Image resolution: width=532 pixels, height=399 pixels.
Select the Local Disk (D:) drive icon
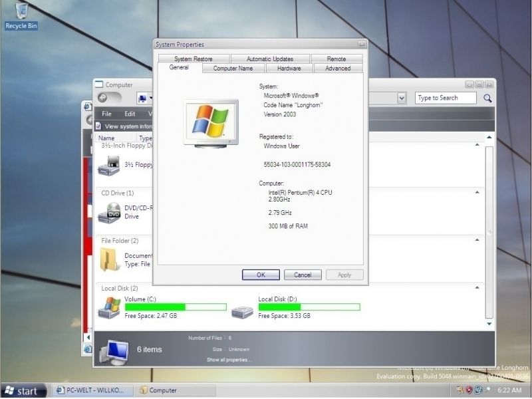click(x=242, y=312)
